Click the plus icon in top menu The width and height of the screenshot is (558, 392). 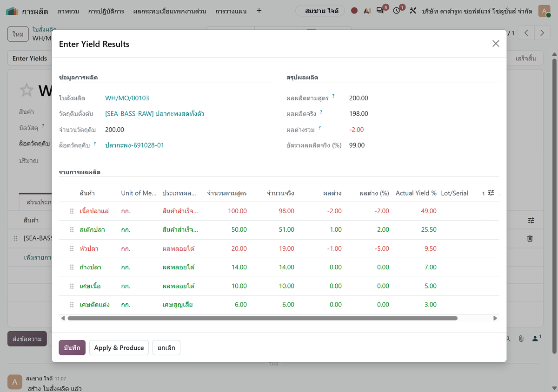pos(259,11)
